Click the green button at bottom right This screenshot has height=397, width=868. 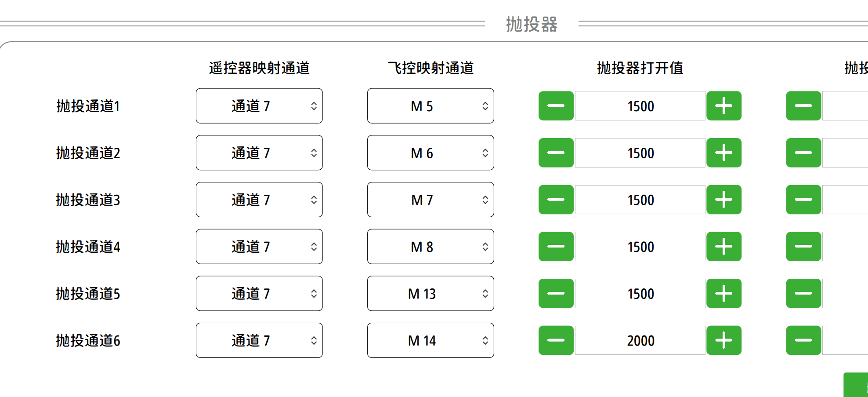tap(856, 386)
